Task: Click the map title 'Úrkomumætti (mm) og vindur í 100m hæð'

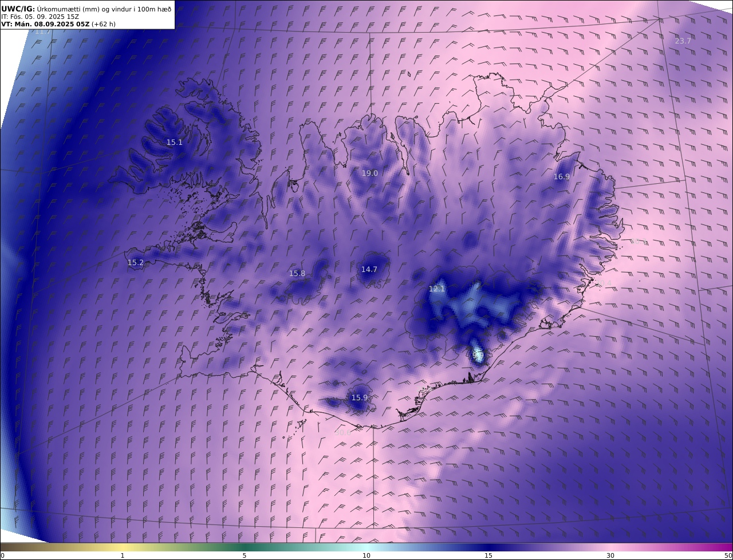Action: point(104,9)
